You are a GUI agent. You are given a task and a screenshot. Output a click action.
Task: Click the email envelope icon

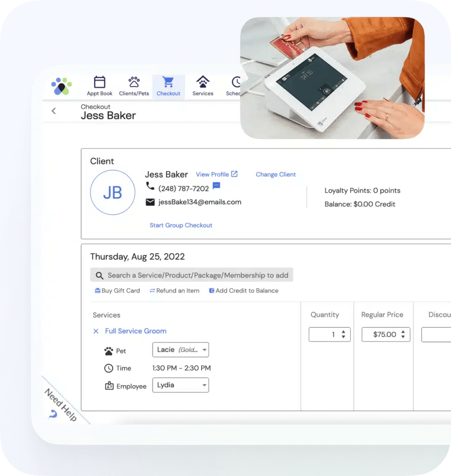pyautogui.click(x=150, y=202)
